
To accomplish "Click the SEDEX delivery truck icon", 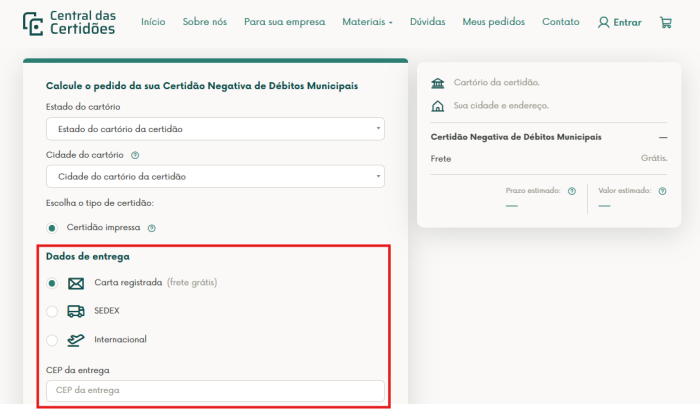I will click(x=76, y=311).
